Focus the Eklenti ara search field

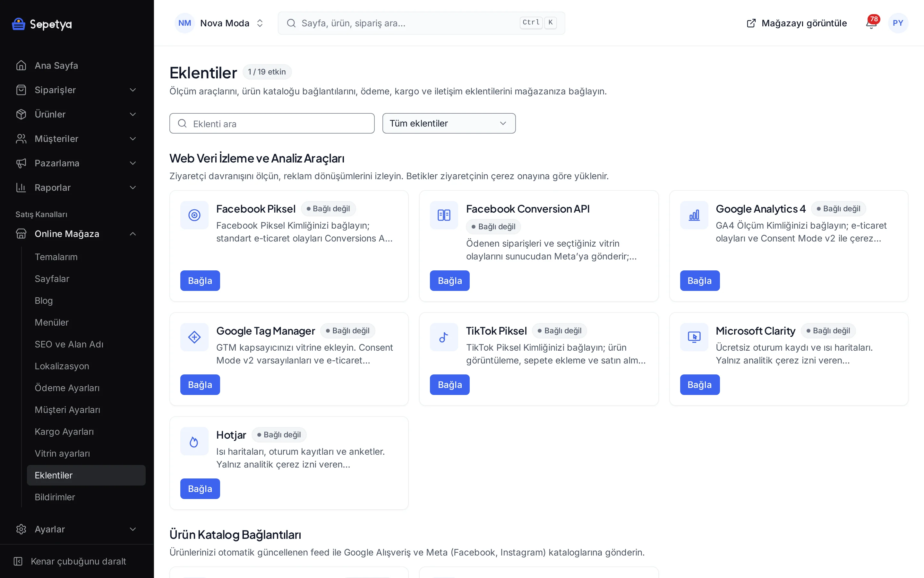(x=272, y=124)
